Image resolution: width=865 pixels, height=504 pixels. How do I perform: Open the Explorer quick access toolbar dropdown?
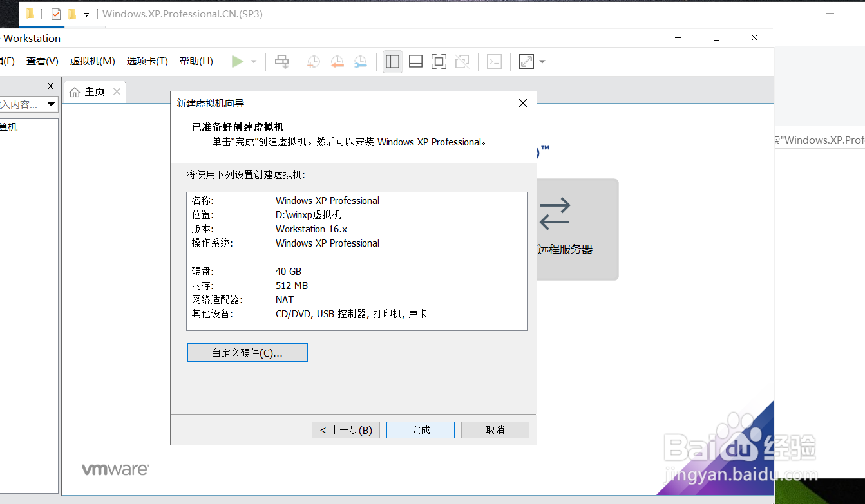coord(86,14)
